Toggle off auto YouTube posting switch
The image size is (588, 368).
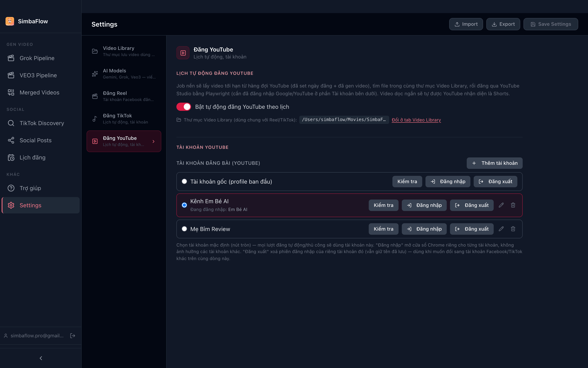point(184,107)
